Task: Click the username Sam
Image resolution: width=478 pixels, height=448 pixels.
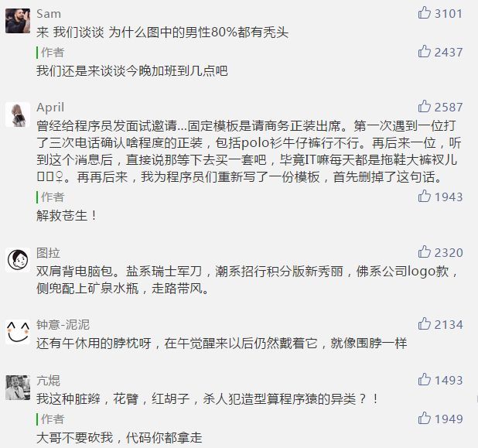Action: (x=49, y=14)
